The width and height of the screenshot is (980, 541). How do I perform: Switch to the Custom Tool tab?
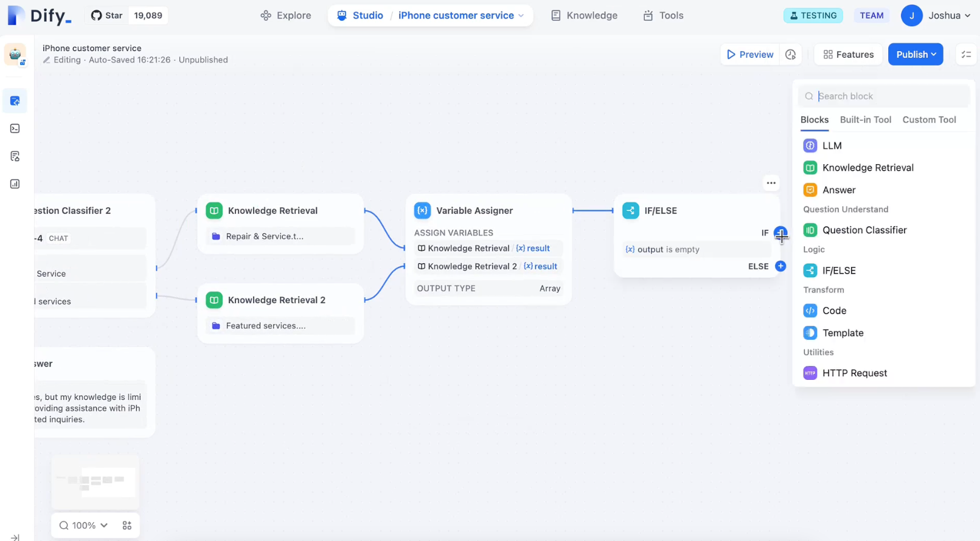coord(928,120)
